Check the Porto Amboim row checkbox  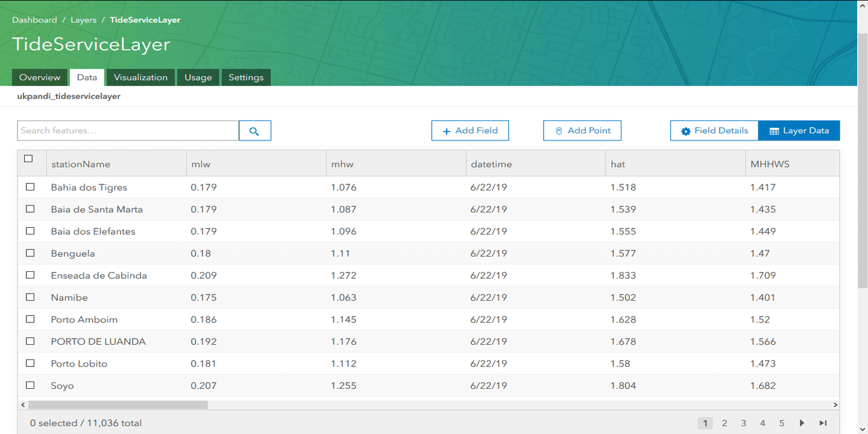(30, 319)
